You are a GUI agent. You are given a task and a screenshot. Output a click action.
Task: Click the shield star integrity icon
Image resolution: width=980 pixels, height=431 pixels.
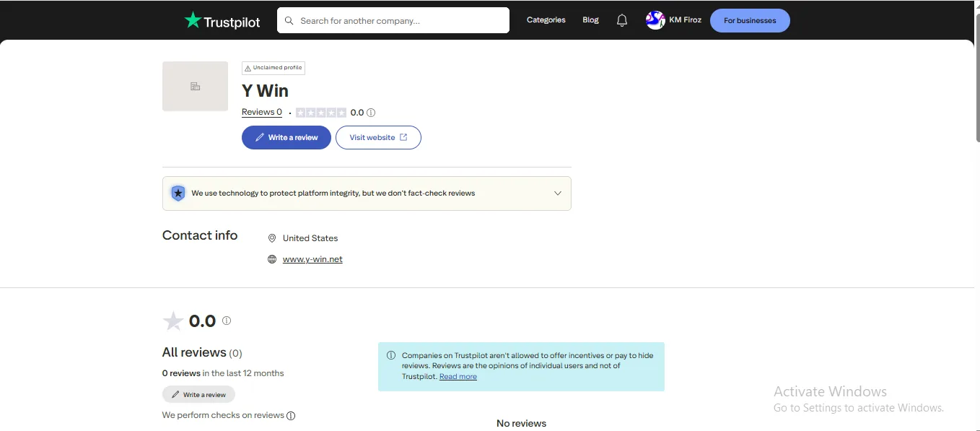(x=178, y=193)
